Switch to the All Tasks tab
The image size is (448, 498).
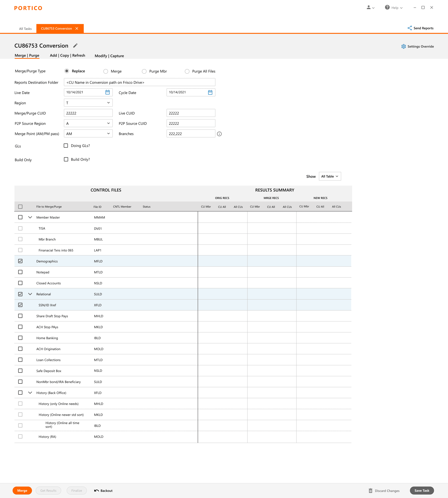[25, 29]
